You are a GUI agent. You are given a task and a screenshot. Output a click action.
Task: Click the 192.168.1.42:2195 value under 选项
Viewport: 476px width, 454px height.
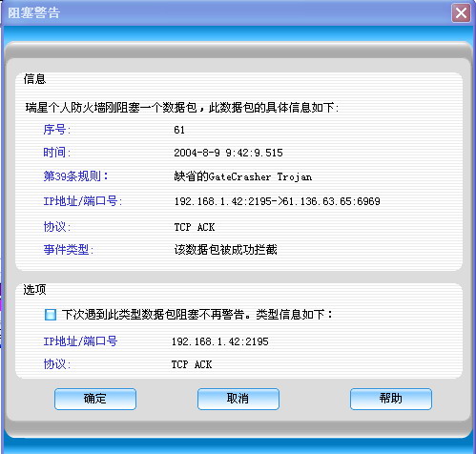[x=220, y=341]
